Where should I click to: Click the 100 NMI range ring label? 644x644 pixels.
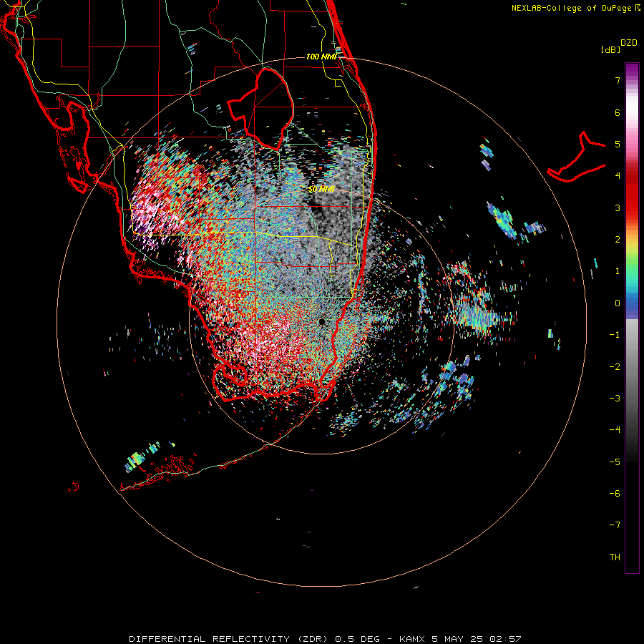coord(321,57)
